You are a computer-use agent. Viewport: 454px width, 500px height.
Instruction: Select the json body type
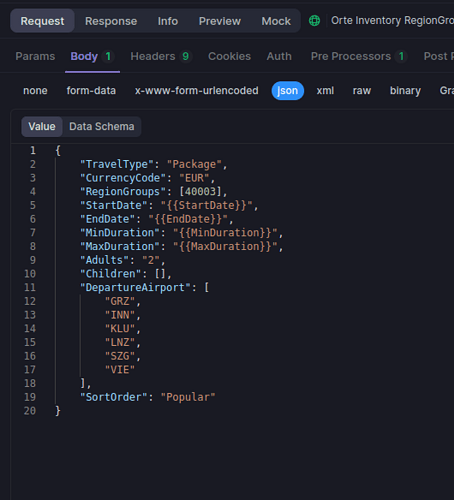[x=288, y=91]
